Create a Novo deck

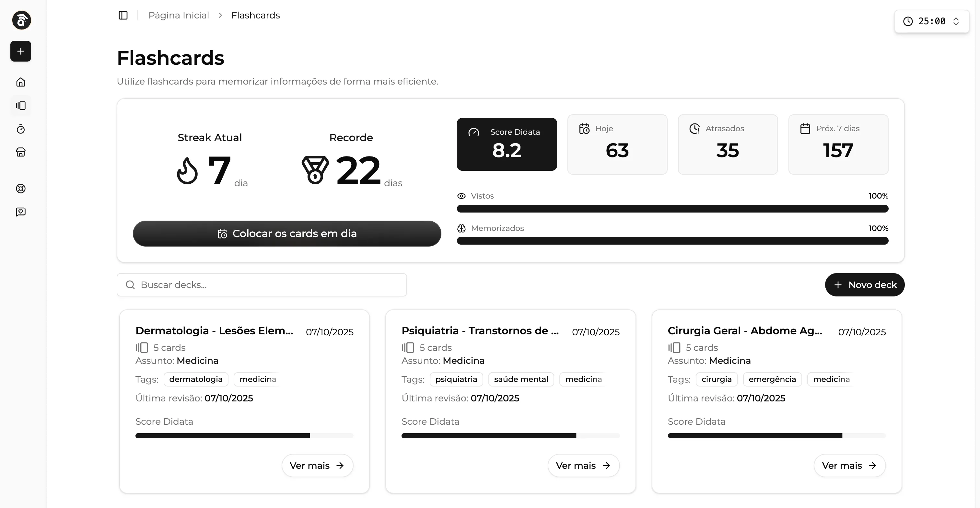[x=864, y=285]
